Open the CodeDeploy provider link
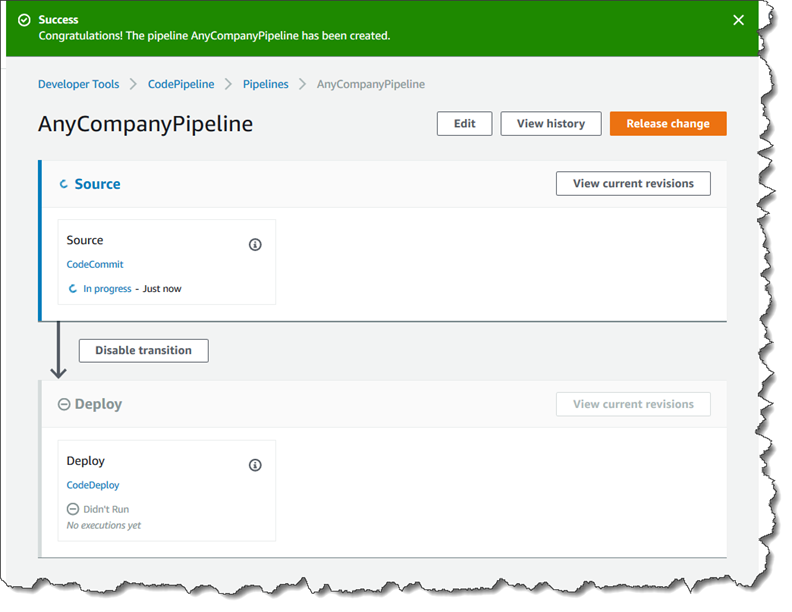Viewport: 792px width, 612px height. coord(93,485)
